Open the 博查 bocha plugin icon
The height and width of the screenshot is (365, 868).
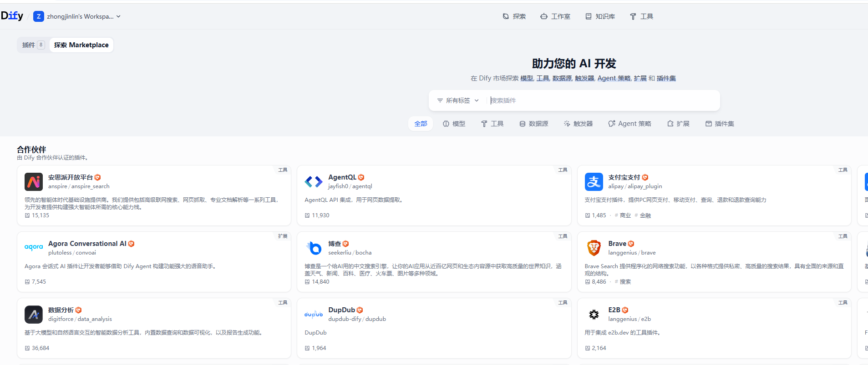click(x=314, y=248)
